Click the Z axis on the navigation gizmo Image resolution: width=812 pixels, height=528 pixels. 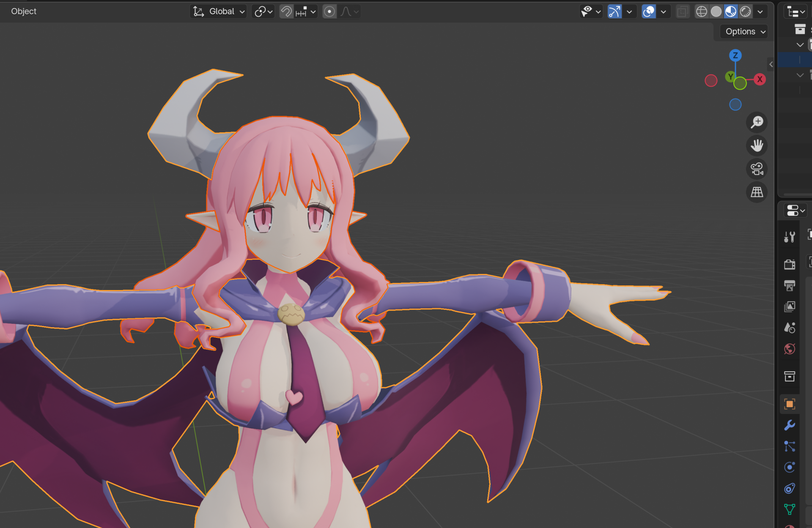pos(735,55)
